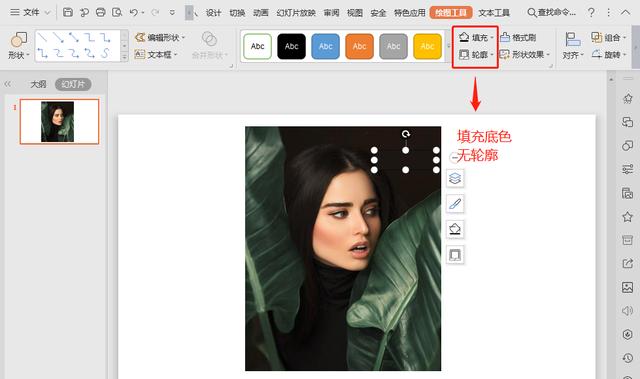The height and width of the screenshot is (379, 640).
Task: Collapse the slide panel with double chevron
Action: [x=8, y=84]
